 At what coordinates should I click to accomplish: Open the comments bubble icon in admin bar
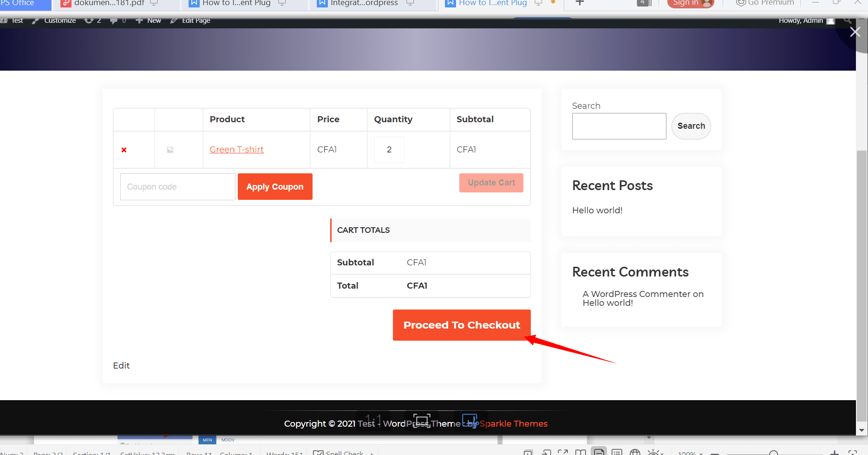(x=114, y=20)
